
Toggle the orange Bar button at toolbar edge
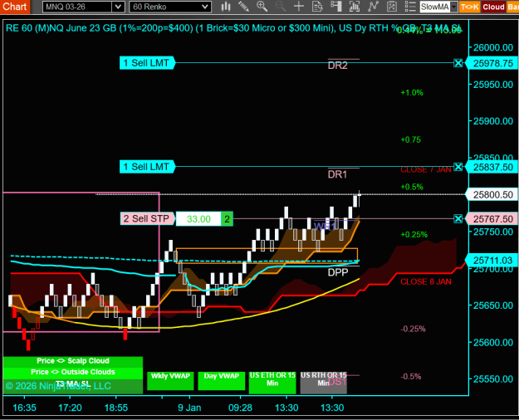pyautogui.click(x=512, y=7)
